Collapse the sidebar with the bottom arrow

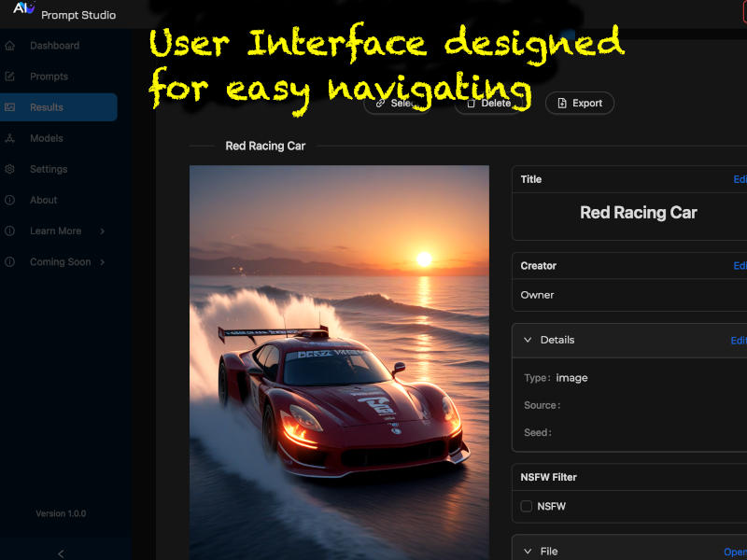pyautogui.click(x=61, y=553)
